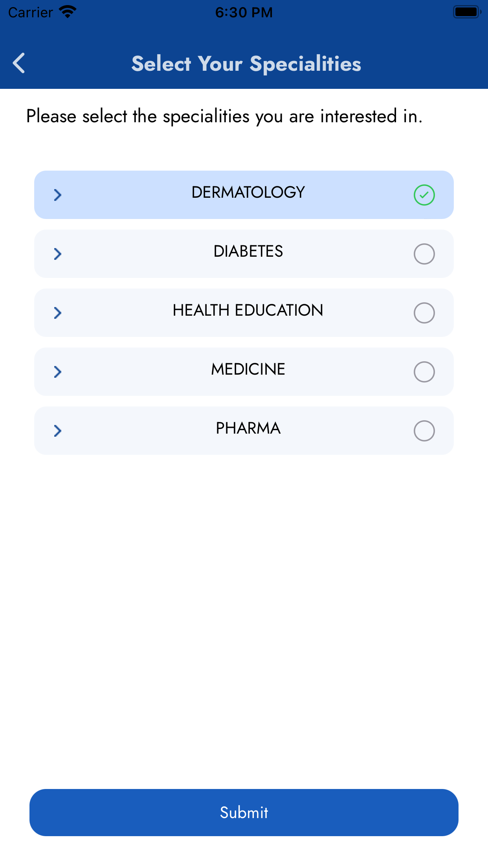The height and width of the screenshot is (868, 488).
Task: Expand the Medicine chevron
Action: pyautogui.click(x=57, y=372)
